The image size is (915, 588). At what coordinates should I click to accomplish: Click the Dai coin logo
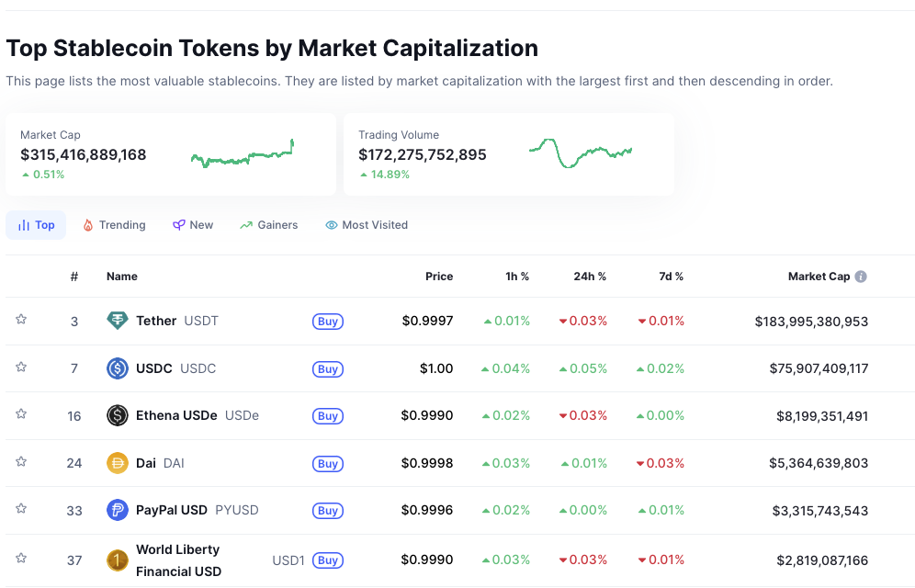point(119,463)
